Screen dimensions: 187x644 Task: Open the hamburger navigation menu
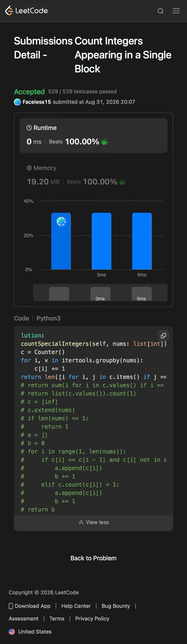176,10
